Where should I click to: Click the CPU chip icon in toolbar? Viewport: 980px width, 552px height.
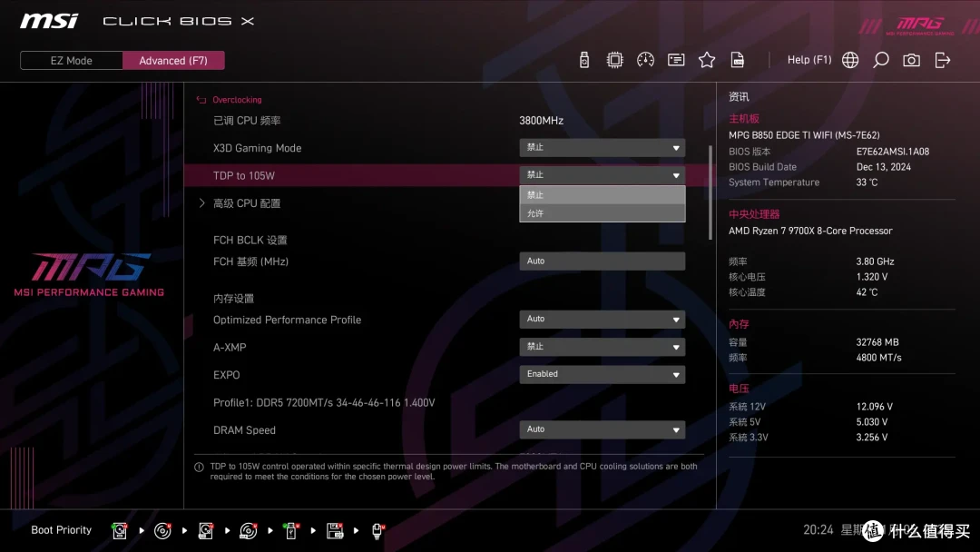click(614, 60)
